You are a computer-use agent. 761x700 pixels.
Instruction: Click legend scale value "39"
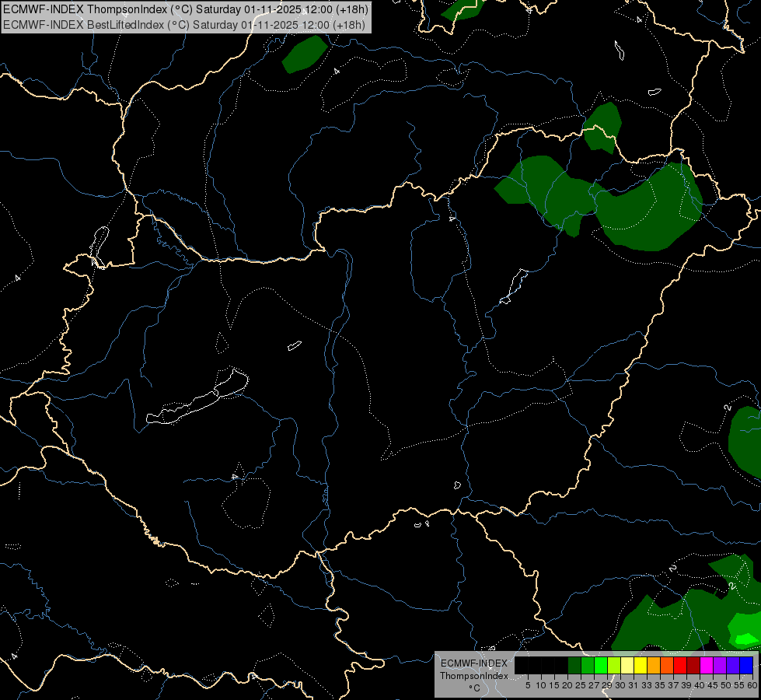(x=686, y=685)
